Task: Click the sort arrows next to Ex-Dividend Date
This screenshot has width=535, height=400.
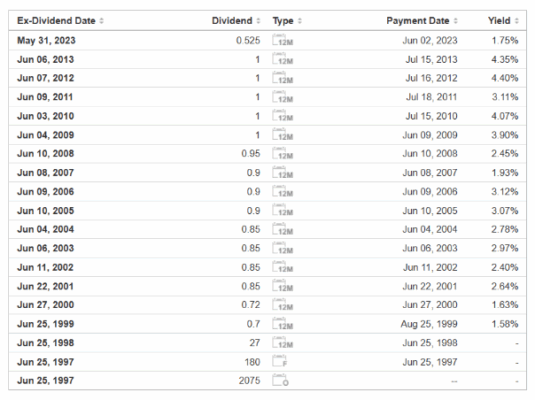Action: 101,21
